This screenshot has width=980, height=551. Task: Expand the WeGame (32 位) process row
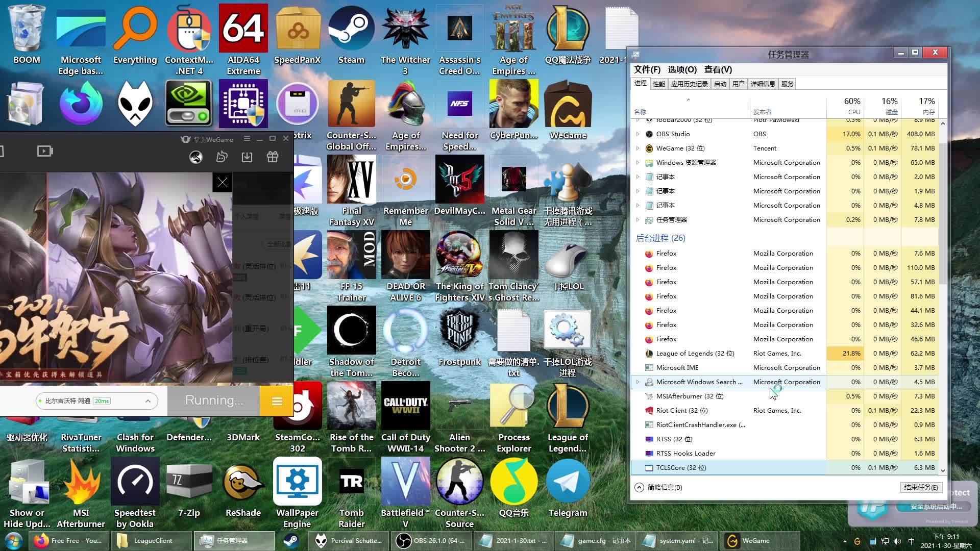(638, 148)
